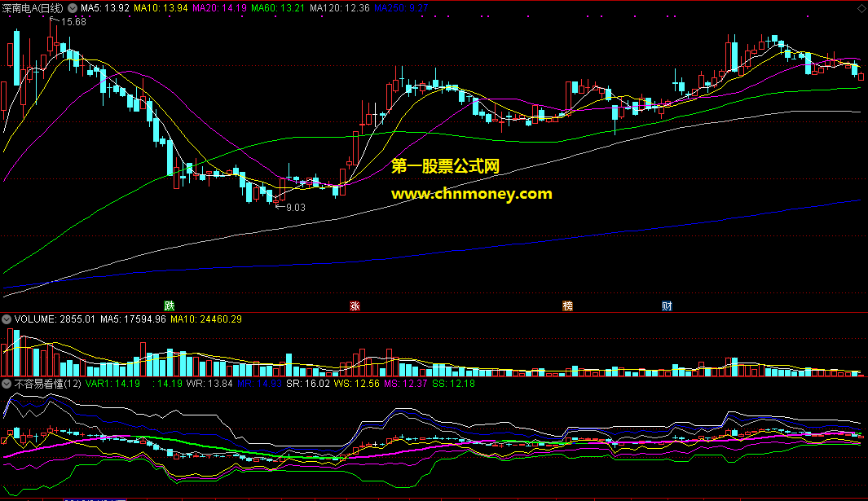Click the 9.03 low price annotation
This screenshot has width=868, height=501.
(295, 208)
